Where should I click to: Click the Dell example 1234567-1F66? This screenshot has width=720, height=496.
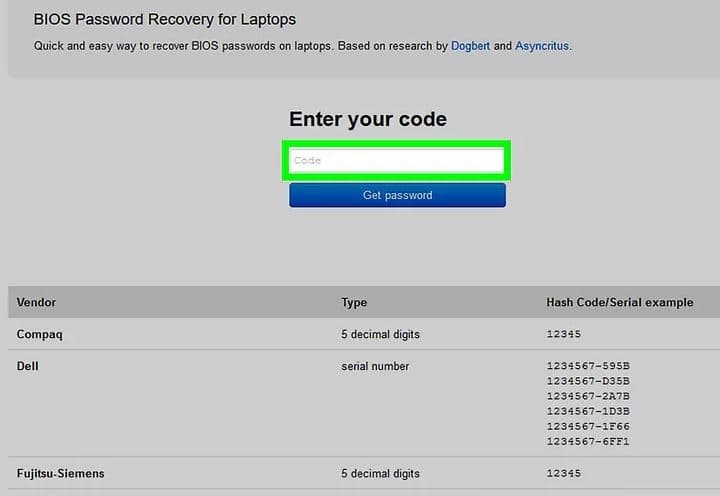588,426
